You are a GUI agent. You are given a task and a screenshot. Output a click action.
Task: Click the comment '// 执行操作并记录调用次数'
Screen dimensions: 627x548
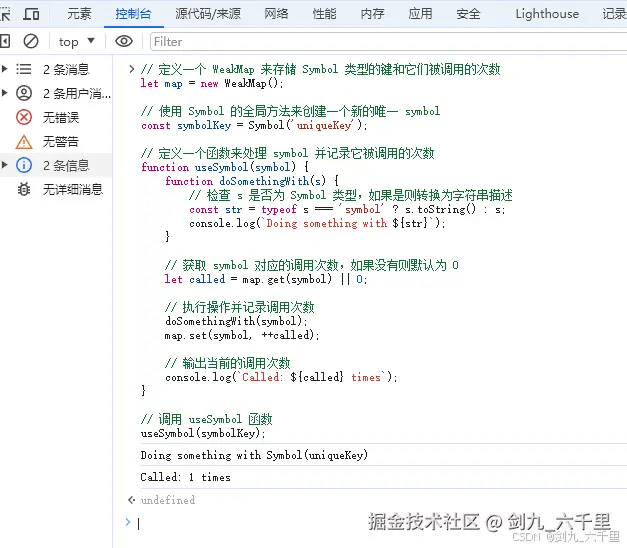[x=240, y=307]
